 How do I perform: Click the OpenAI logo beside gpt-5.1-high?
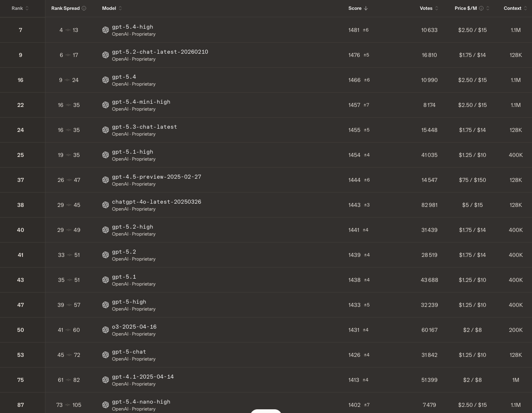click(106, 155)
